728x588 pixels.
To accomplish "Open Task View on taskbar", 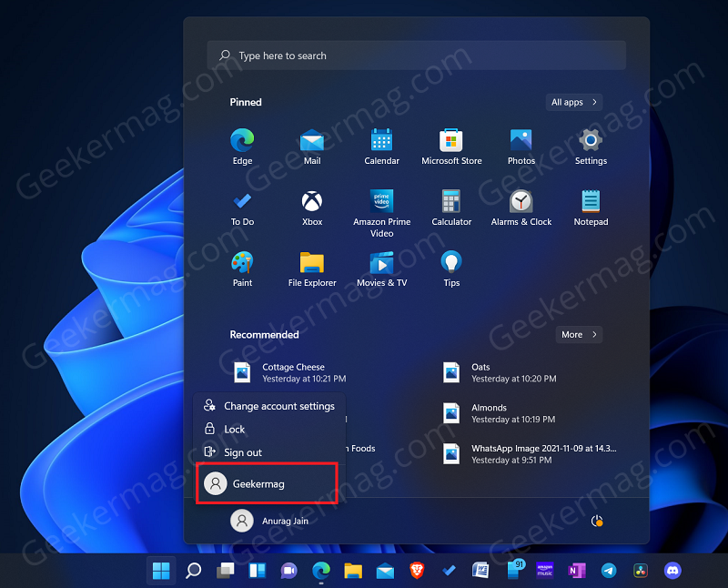I will pos(225,571).
